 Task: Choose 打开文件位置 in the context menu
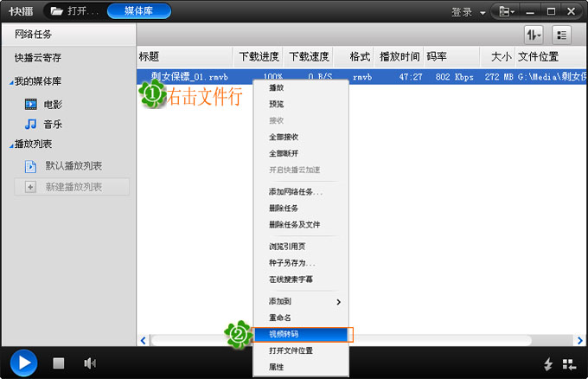tap(301, 350)
